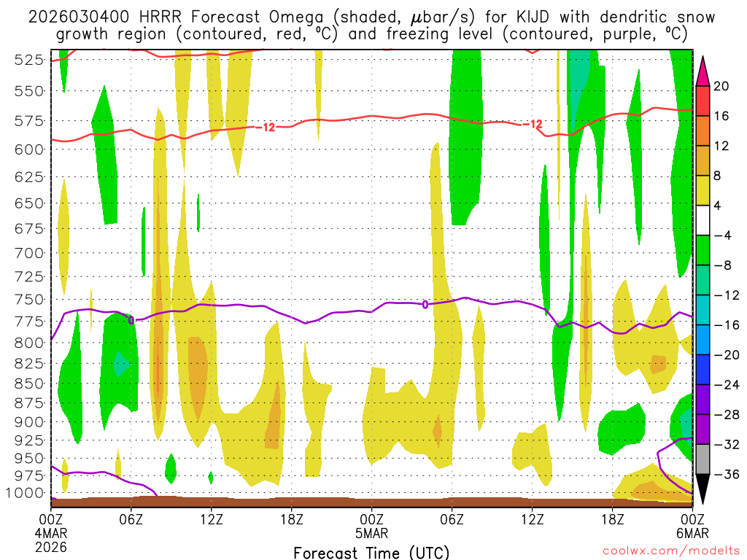Image resolution: width=747 pixels, height=560 pixels.
Task: Click the 'growth region (contoured, red' title line
Action: [371, 34]
